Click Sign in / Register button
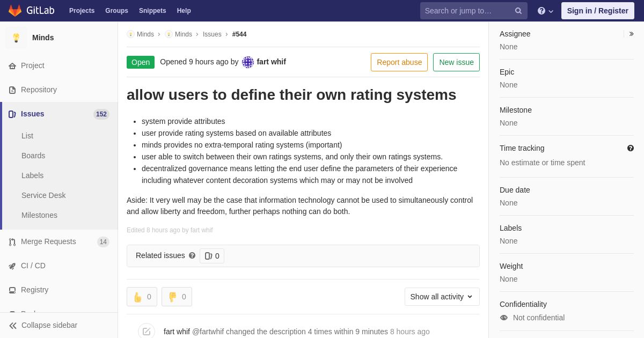Image resolution: width=644 pixels, height=338 pixels. [x=598, y=11]
